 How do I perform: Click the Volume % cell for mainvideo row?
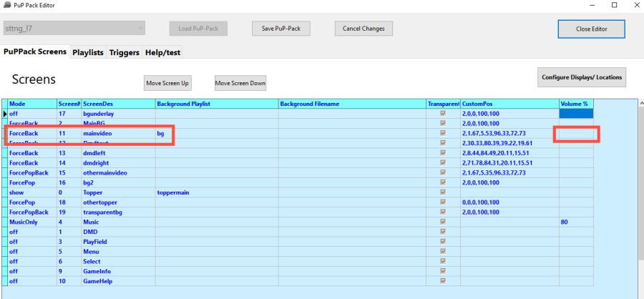pyautogui.click(x=576, y=133)
